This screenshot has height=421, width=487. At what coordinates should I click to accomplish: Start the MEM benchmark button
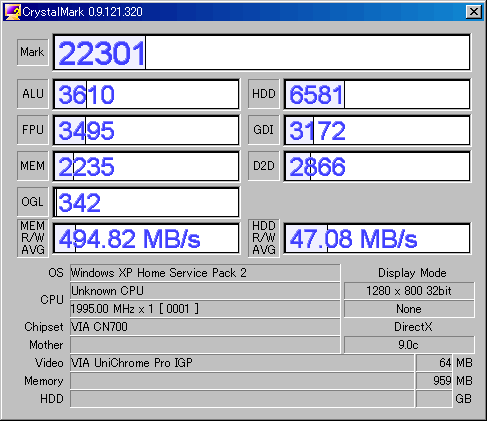click(x=33, y=165)
